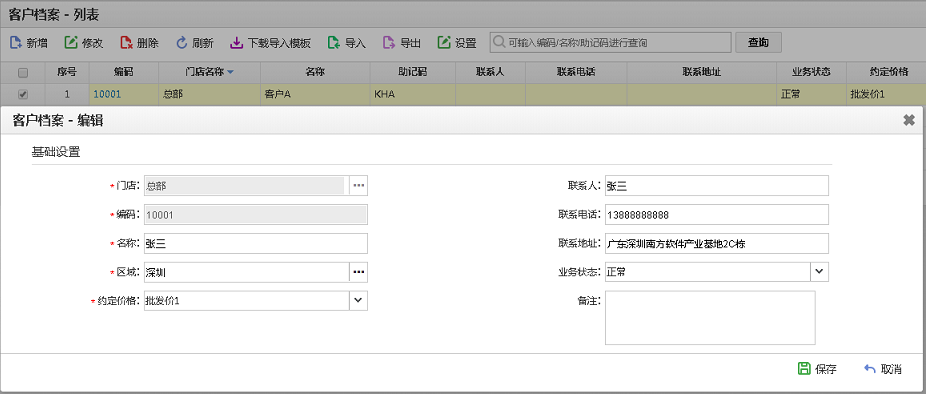This screenshot has height=397, width=928.
Task: Click the 备注 remarks text area
Action: (x=710, y=317)
